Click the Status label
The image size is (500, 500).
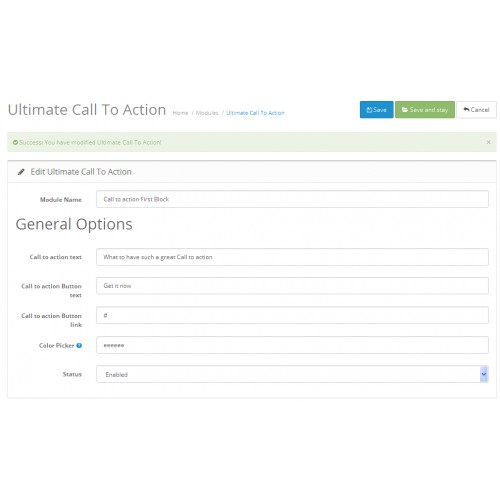(72, 374)
